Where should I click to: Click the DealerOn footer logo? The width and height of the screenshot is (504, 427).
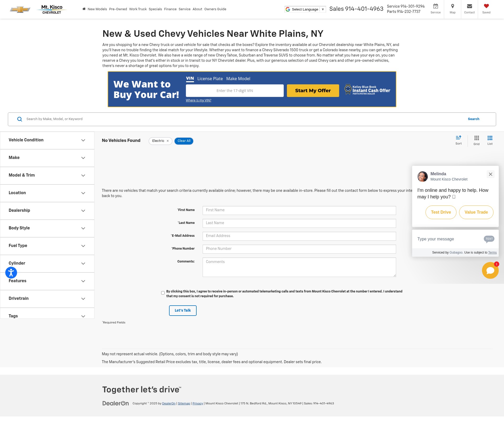(115, 403)
